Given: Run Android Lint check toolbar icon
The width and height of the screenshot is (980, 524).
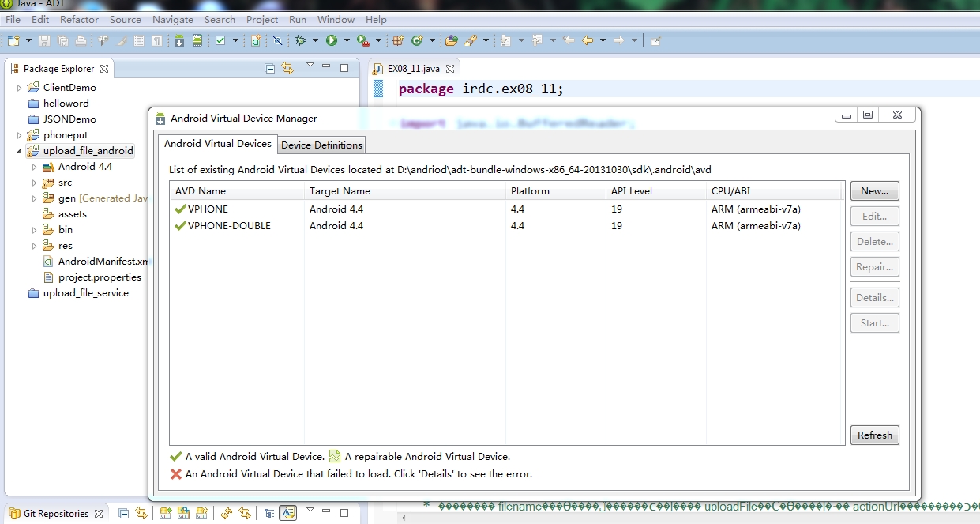Looking at the screenshot, I should (220, 40).
